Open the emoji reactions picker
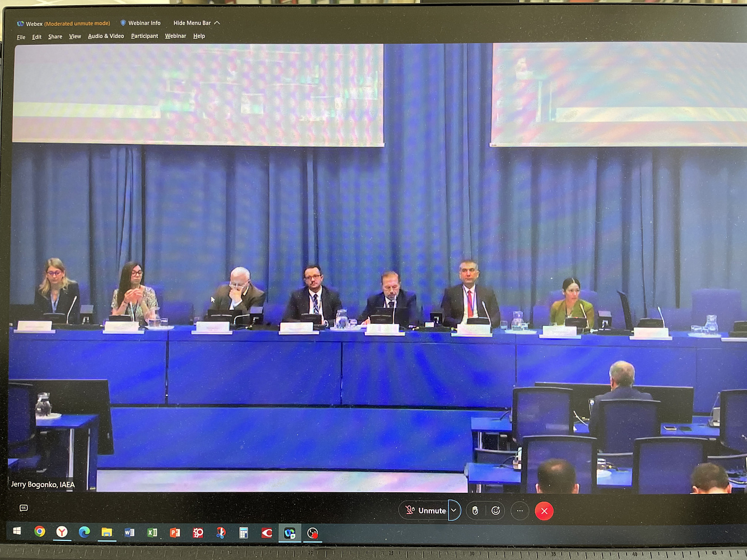Screen dimensions: 747x560 [496, 511]
